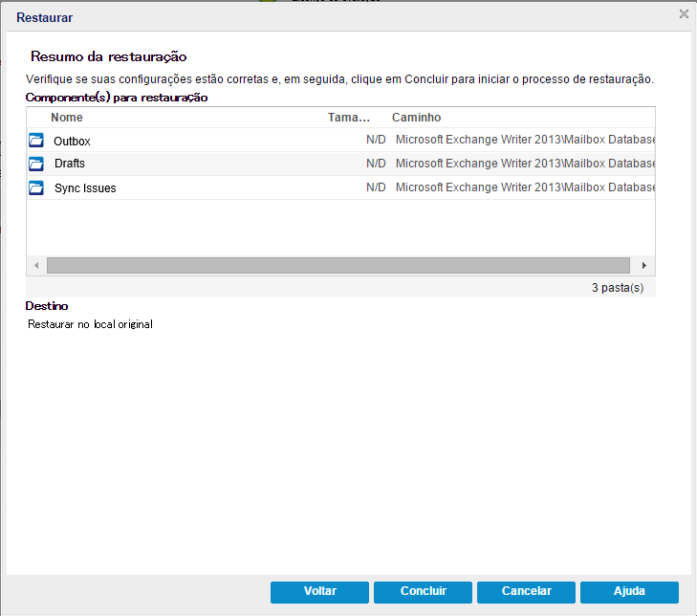Click N/D size in Outbox row
Image resolution: width=697 pixels, height=616 pixels.
click(376, 140)
